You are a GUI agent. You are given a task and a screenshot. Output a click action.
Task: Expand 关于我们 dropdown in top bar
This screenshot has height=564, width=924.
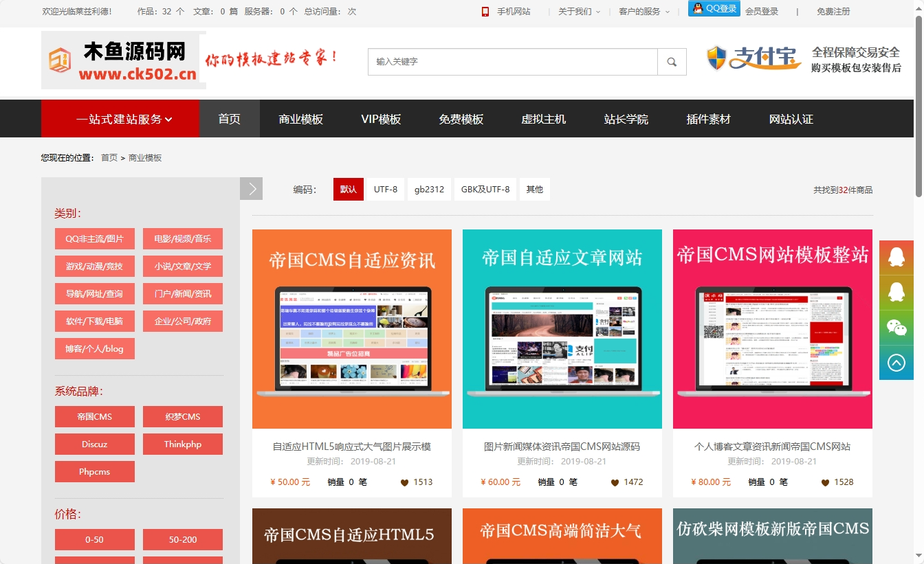579,12
